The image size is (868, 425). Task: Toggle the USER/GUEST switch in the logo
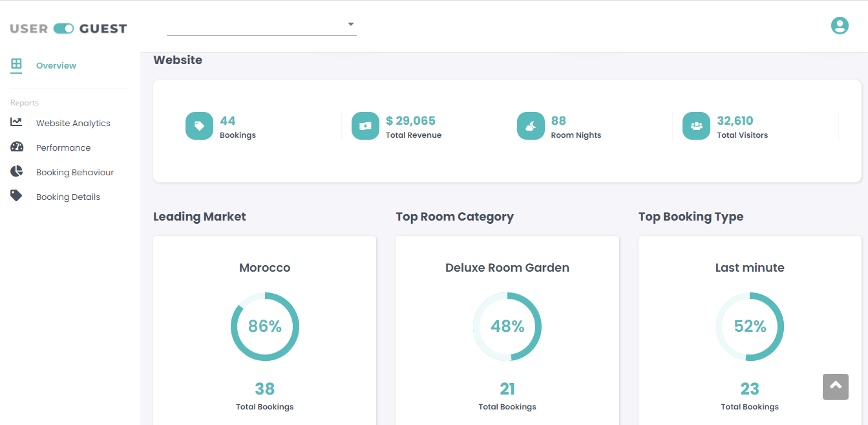coord(63,28)
